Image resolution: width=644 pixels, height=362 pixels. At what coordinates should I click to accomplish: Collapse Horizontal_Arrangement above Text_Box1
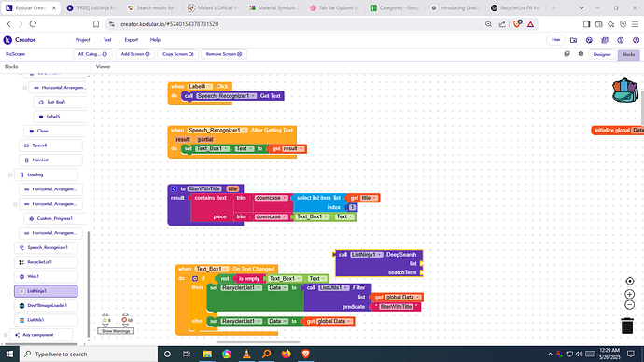pyautogui.click(x=24, y=88)
